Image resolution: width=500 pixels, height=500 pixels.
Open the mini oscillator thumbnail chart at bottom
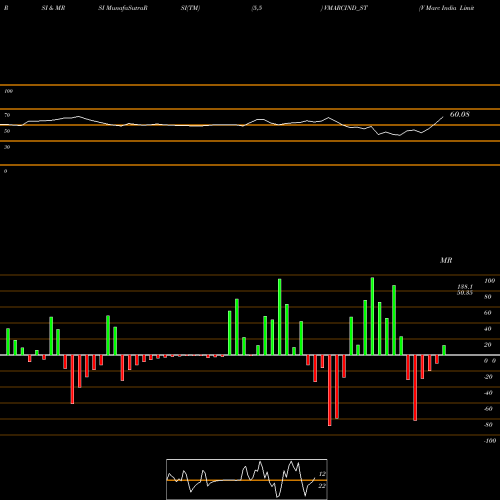click(x=247, y=479)
